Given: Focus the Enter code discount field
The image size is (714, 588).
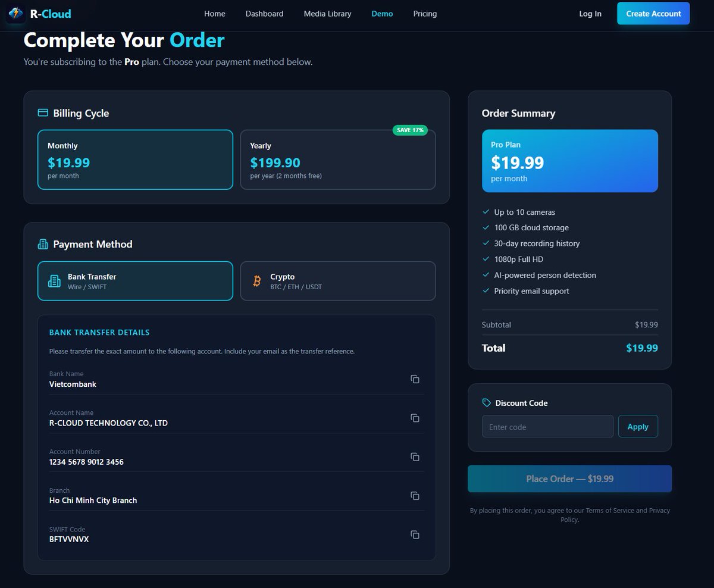Looking at the screenshot, I should click(547, 427).
